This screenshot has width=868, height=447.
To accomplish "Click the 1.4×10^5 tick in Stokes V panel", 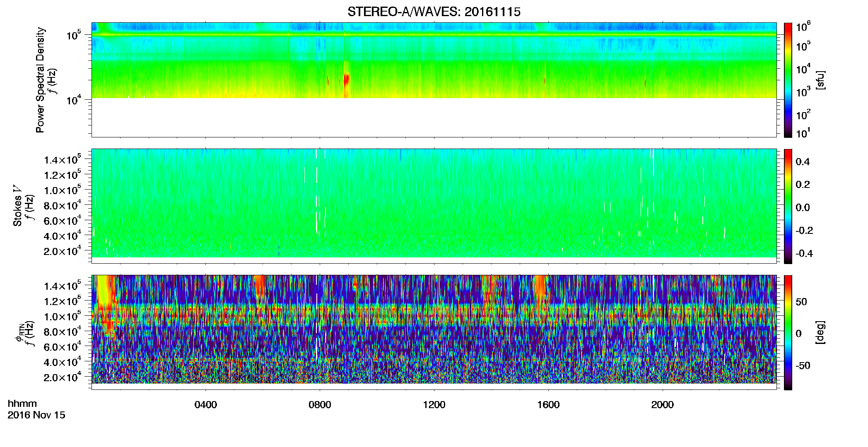I will [63, 159].
